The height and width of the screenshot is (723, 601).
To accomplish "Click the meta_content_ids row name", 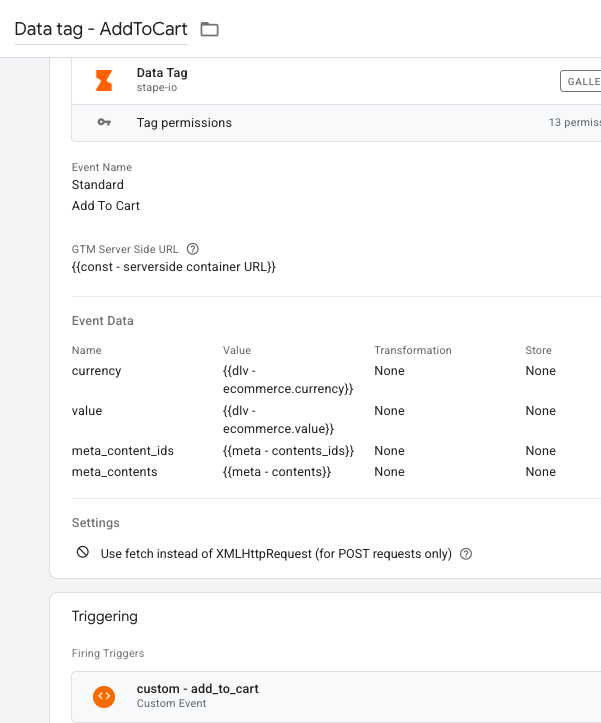I will pos(121,451).
